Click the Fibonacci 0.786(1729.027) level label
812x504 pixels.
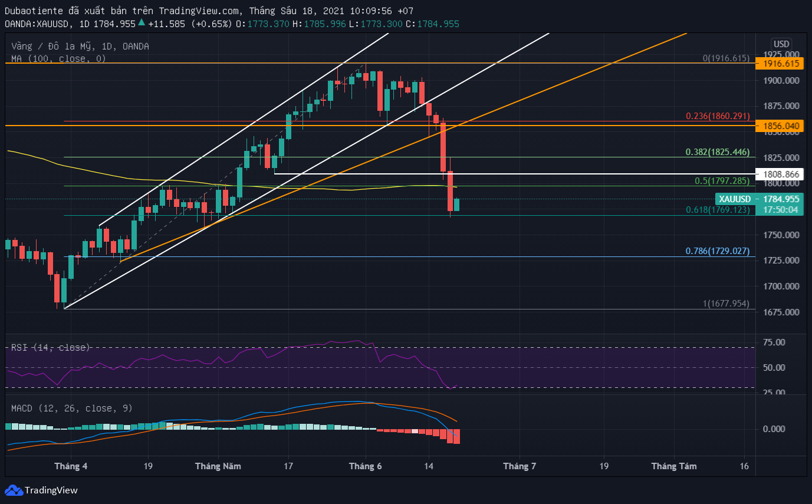click(x=718, y=251)
